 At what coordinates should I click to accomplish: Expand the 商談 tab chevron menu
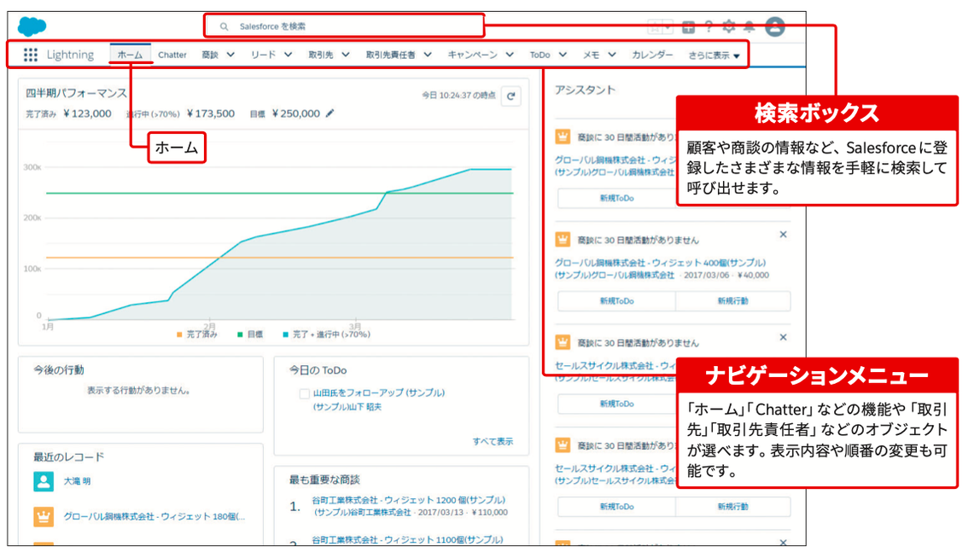(x=230, y=55)
